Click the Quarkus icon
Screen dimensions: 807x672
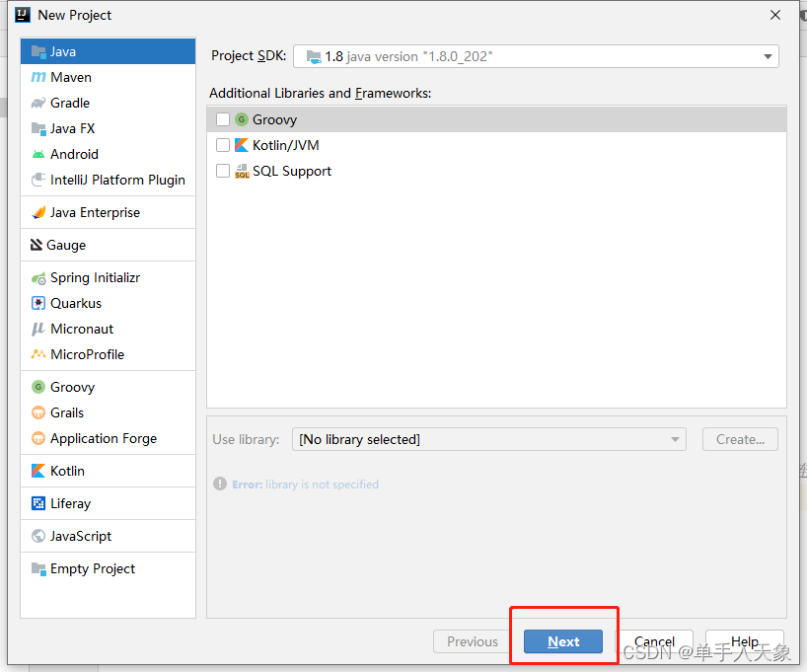pos(38,303)
